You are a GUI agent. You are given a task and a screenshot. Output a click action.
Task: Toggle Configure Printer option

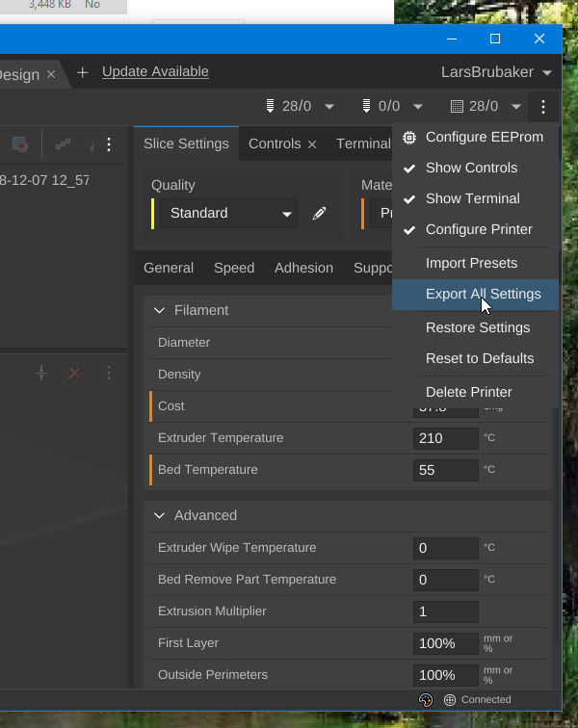coord(475,229)
